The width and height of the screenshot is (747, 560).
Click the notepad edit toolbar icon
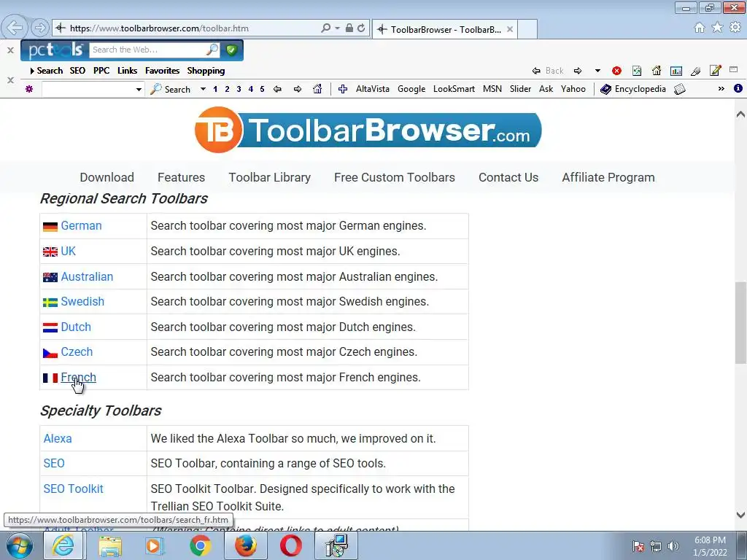click(x=715, y=71)
